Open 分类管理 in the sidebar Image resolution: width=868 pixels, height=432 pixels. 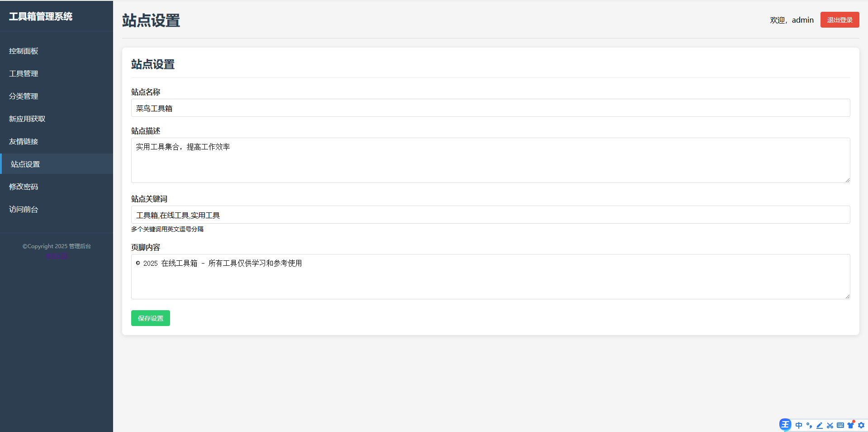24,96
